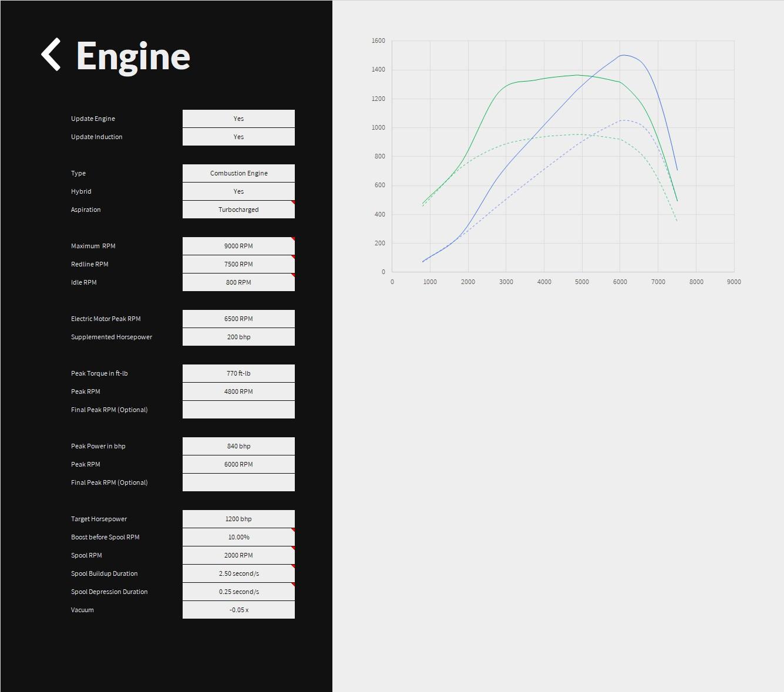
Task: Toggle the Update Induction Yes value
Action: (238, 137)
